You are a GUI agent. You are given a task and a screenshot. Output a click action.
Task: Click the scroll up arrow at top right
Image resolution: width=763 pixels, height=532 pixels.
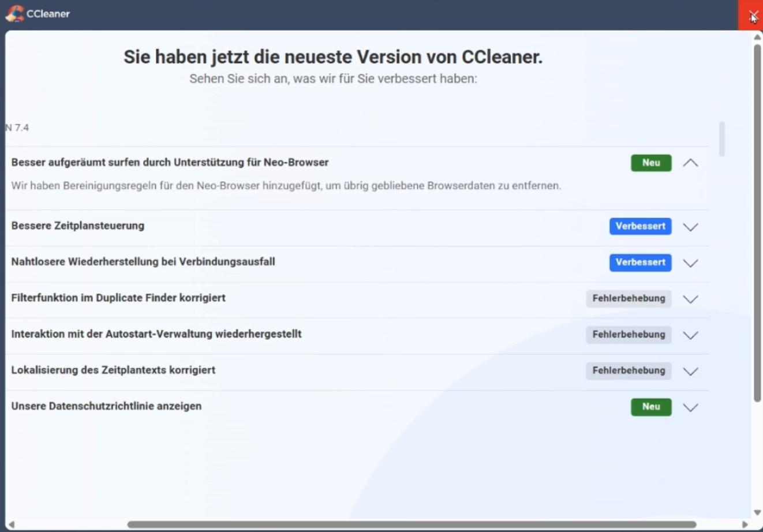coord(757,37)
